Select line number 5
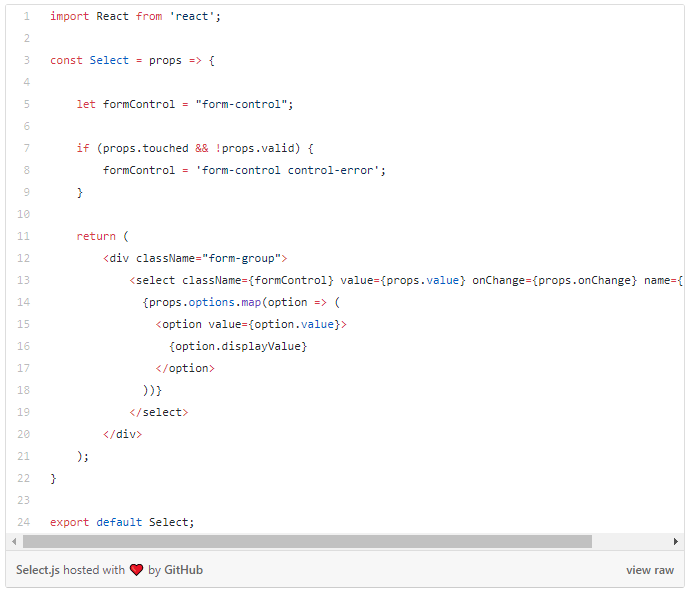 click(27, 104)
